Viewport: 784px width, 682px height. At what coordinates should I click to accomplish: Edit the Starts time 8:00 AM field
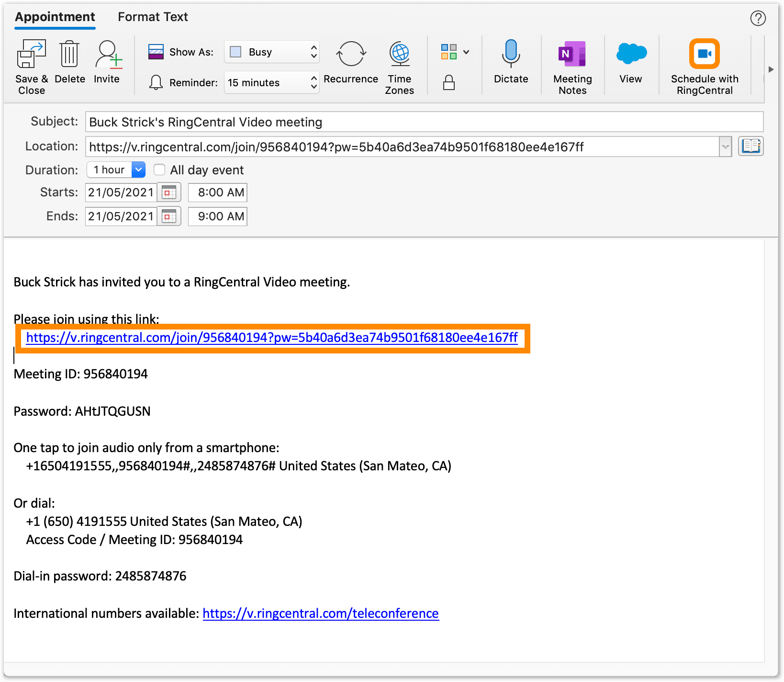[x=218, y=193]
